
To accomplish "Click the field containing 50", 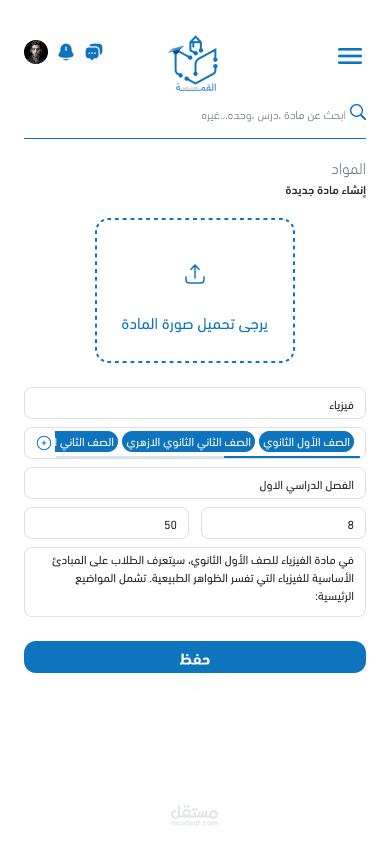I will (107, 523).
